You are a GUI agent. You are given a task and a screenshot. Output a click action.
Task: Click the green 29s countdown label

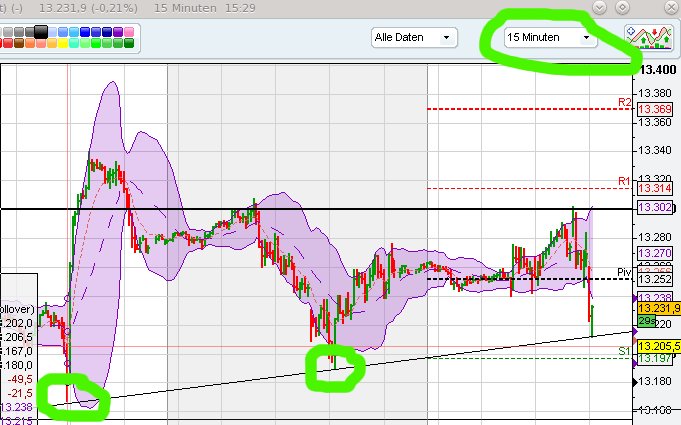point(647,321)
